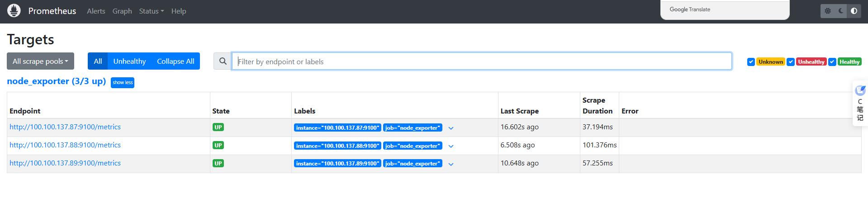Click the instance="100.100.137.89:9100" label badge
Viewport: 868px width, 217px height.
tap(337, 163)
